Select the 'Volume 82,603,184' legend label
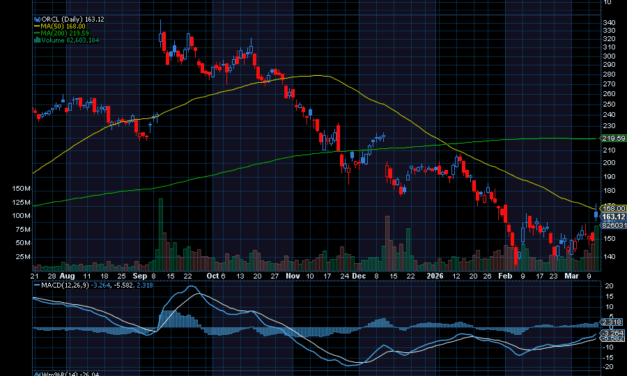 click(70, 40)
